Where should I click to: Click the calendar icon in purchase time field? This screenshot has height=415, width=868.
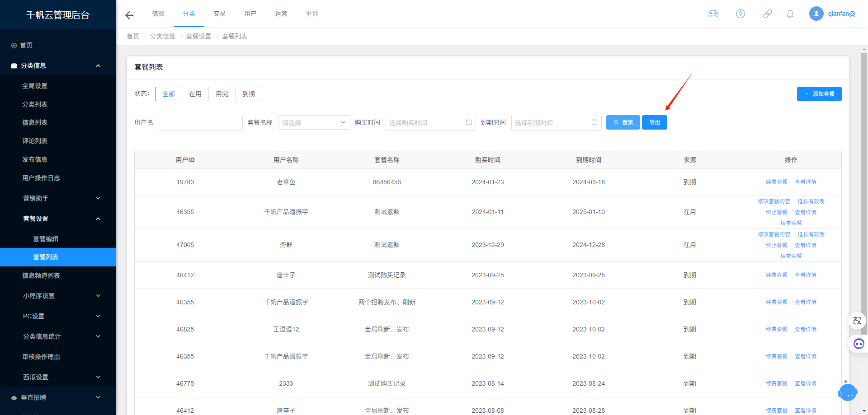[469, 122]
